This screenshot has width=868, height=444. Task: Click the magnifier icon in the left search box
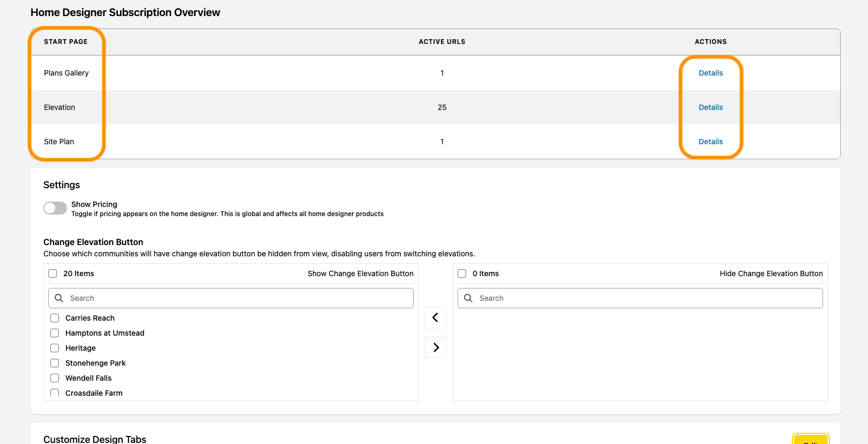(x=59, y=298)
